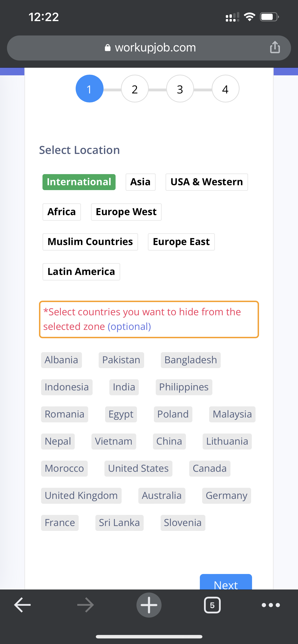
Task: Open a new tab with plus icon
Action: tap(149, 605)
